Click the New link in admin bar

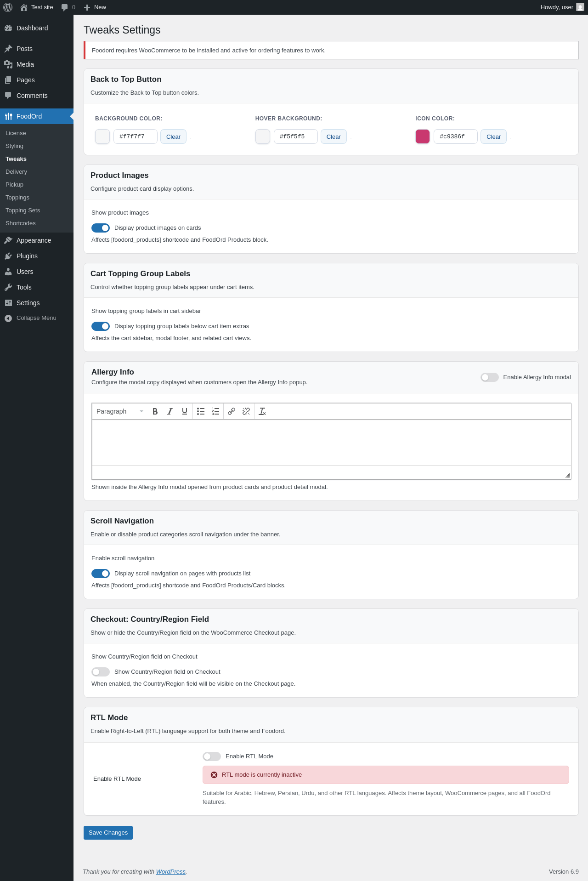point(100,7)
